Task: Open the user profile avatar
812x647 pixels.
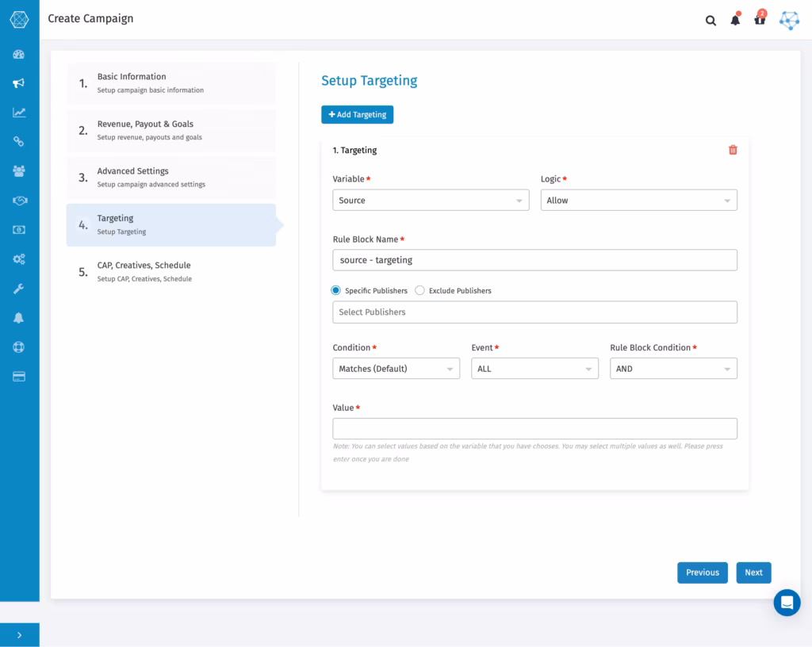Action: pos(789,20)
